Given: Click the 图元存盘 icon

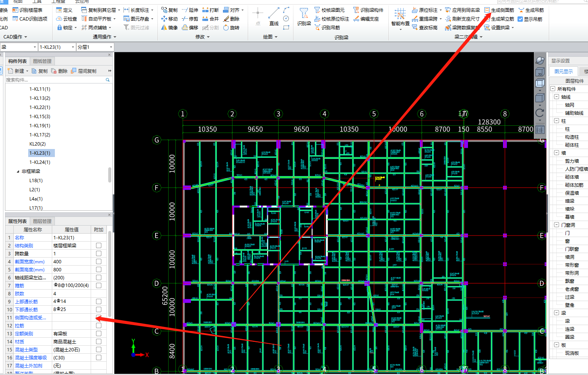Looking at the screenshot, I should coord(127,19).
